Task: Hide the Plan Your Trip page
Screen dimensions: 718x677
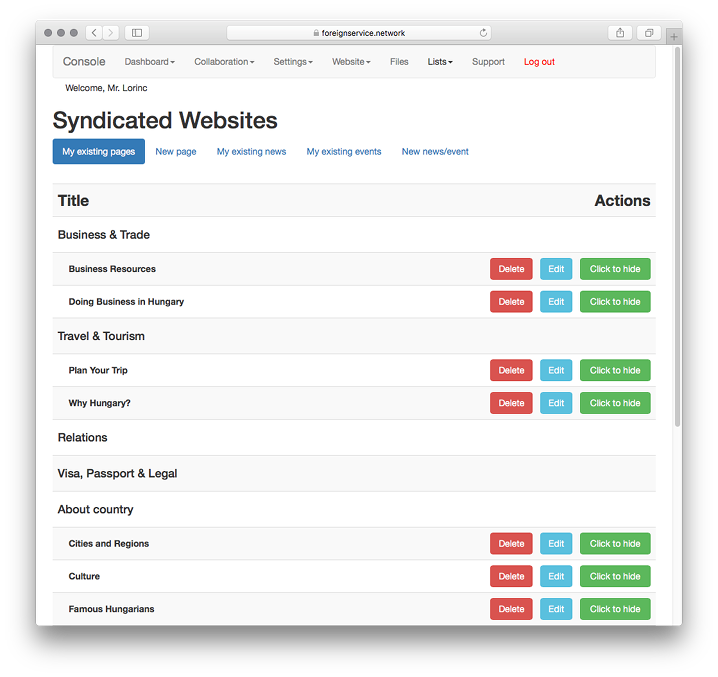Action: [x=615, y=370]
